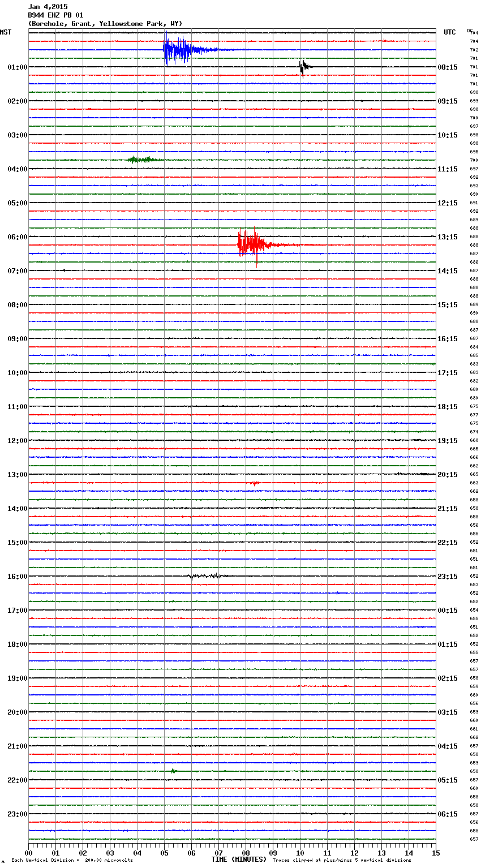
Task: Click the '02:00' MST time label
Action: [x=18, y=101]
